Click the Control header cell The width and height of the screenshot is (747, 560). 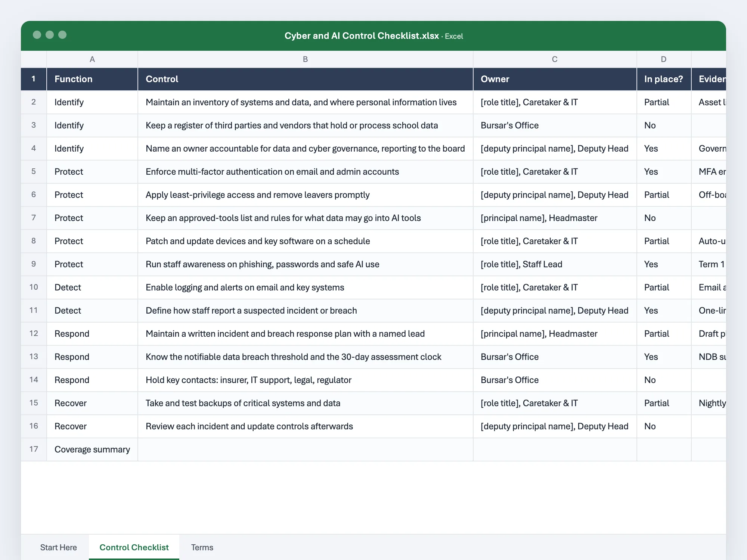coord(305,79)
